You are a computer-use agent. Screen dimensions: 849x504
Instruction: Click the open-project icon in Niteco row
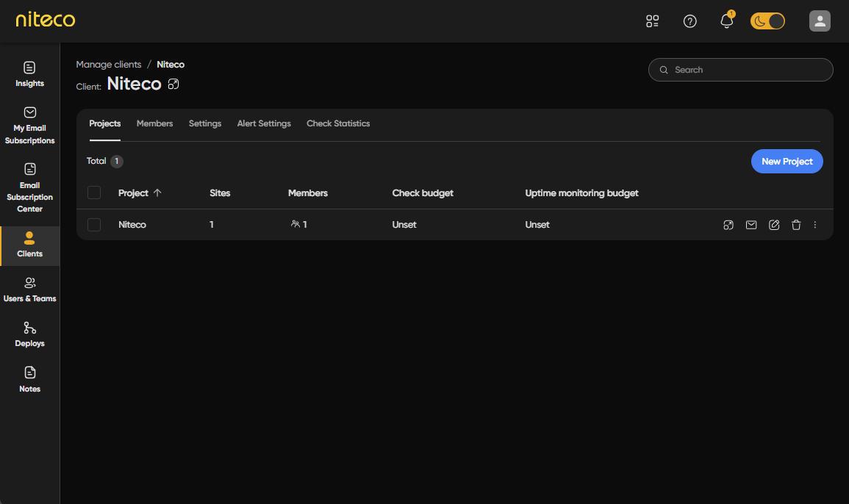[728, 226]
